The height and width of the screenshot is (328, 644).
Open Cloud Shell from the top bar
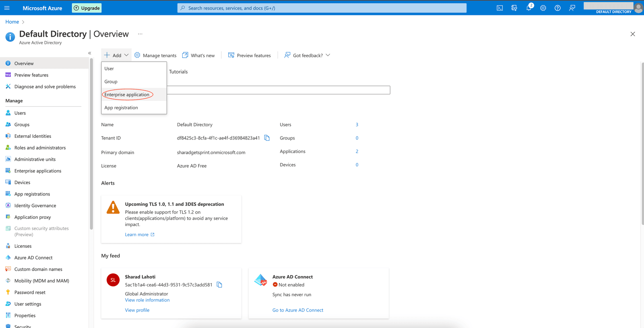coord(500,8)
